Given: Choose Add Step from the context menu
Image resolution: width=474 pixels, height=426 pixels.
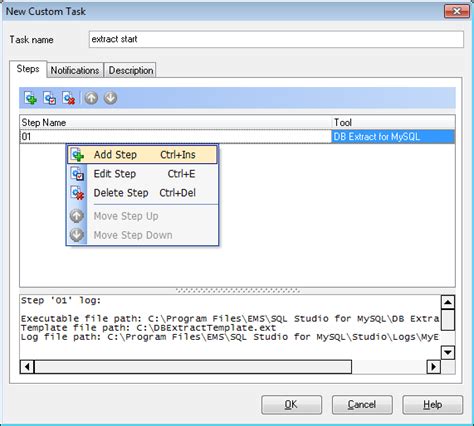Looking at the screenshot, I should click(142, 155).
